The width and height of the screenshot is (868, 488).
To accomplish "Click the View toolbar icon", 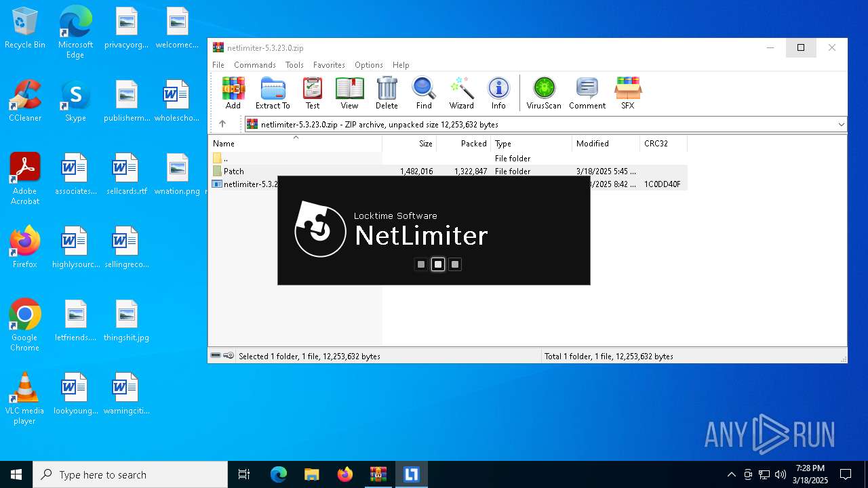I will (x=349, y=93).
